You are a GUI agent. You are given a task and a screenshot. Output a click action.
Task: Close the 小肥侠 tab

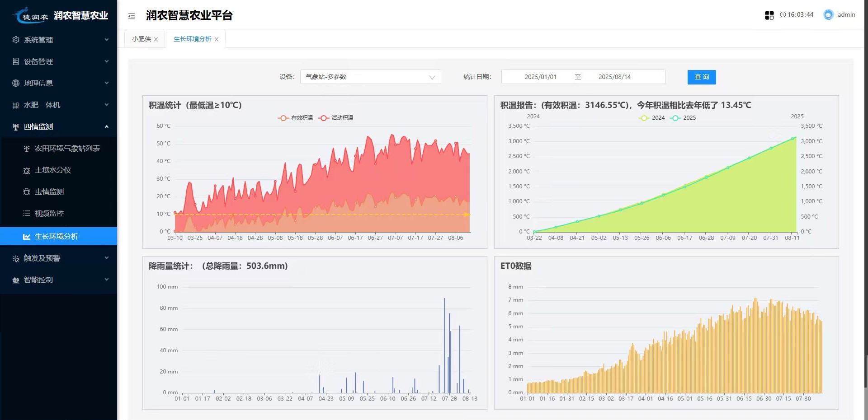click(156, 39)
